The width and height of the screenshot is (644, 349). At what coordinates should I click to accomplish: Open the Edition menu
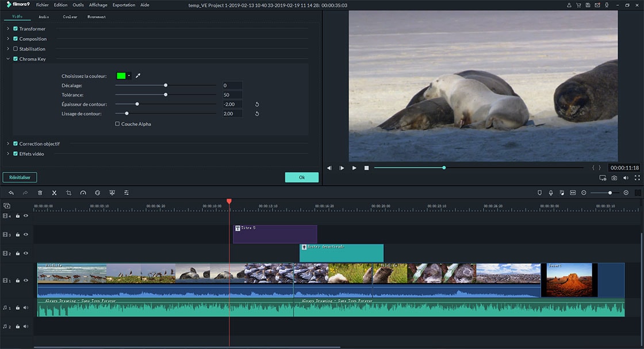pyautogui.click(x=60, y=5)
